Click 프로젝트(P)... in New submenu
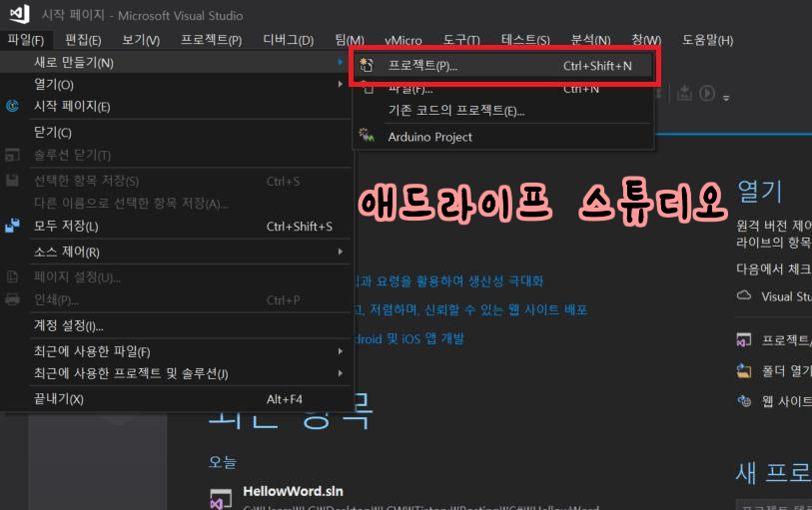The image size is (812, 510). point(502,66)
